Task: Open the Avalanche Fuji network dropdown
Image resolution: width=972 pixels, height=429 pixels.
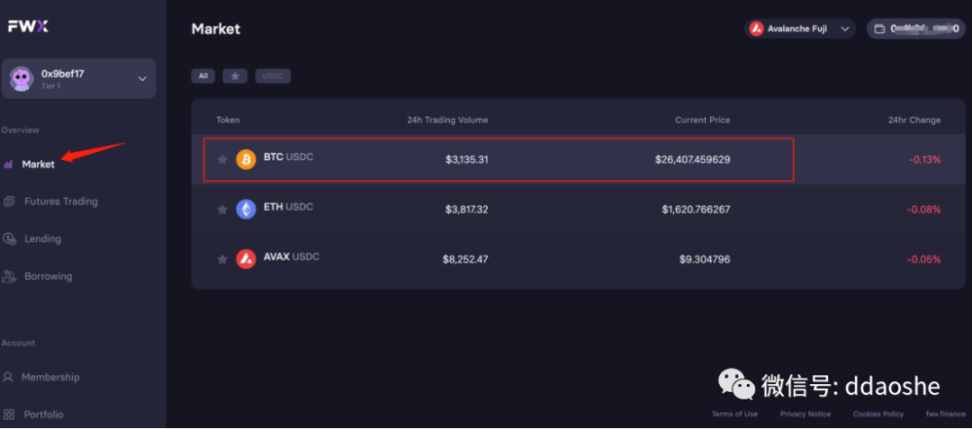Action: pos(801,29)
